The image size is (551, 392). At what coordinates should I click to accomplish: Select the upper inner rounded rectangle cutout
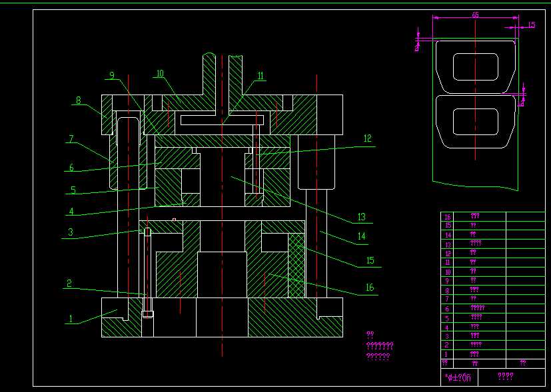point(476,67)
